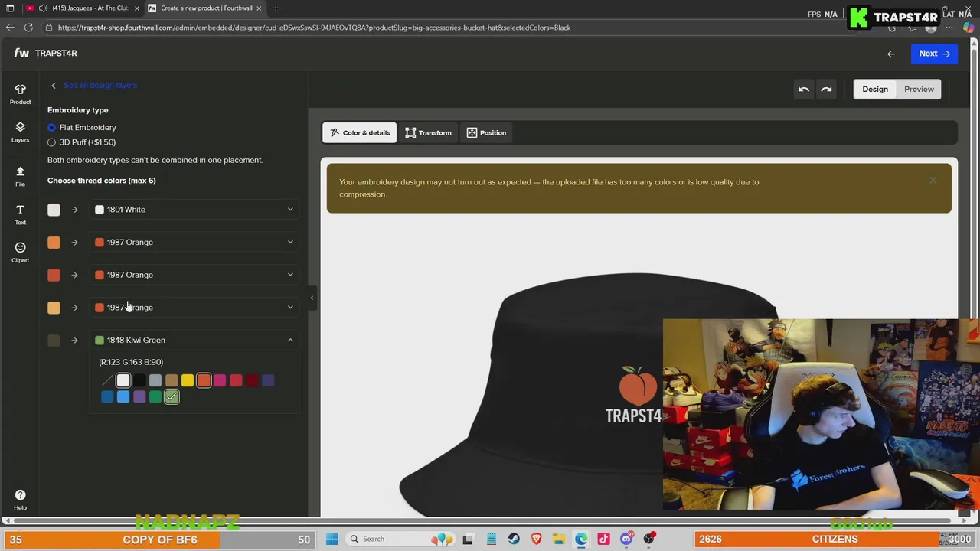
Task: Click the redo arrow button
Action: click(x=826, y=90)
